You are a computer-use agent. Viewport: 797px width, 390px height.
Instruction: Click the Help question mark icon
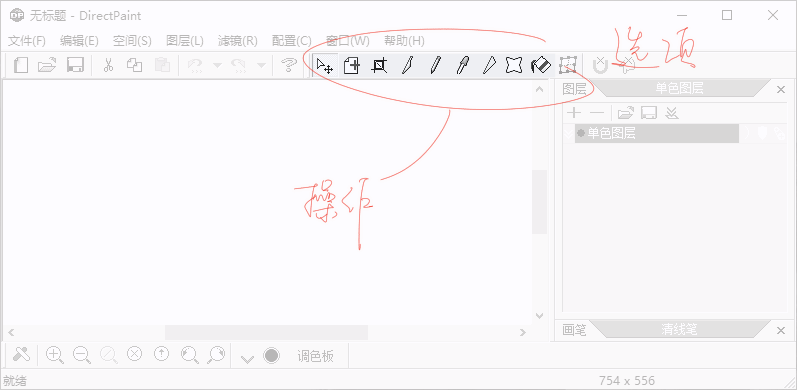coord(289,66)
